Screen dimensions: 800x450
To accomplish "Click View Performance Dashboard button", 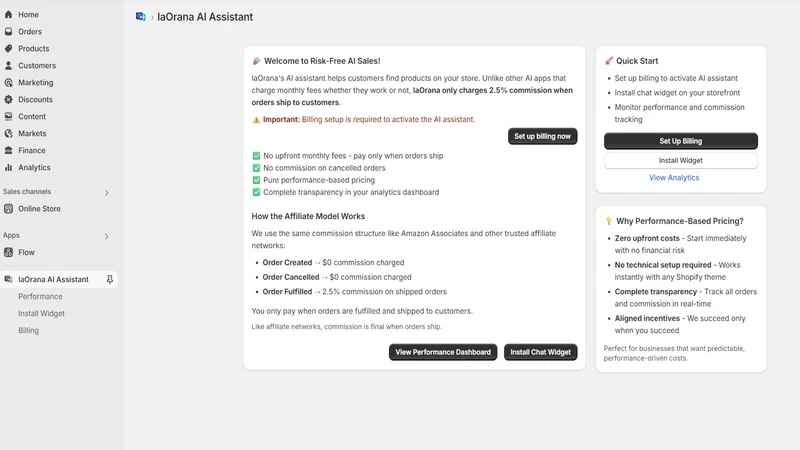I will (443, 352).
